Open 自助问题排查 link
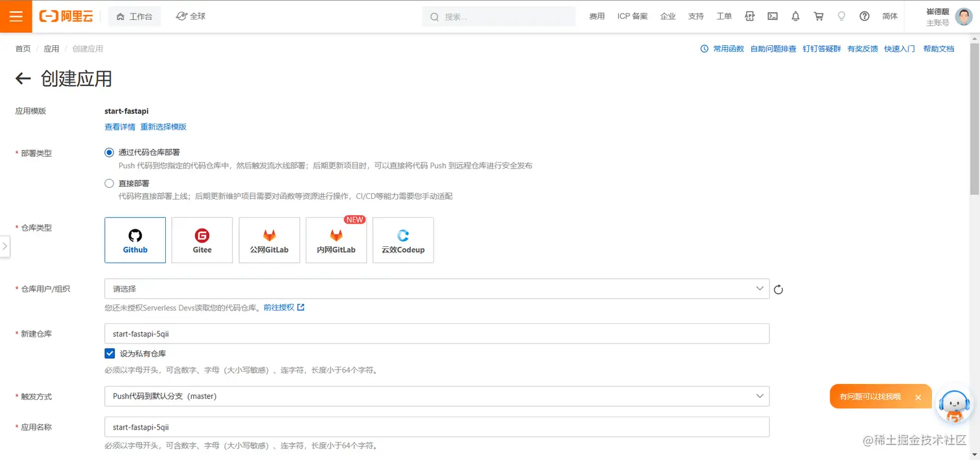The image size is (980, 460). [773, 49]
